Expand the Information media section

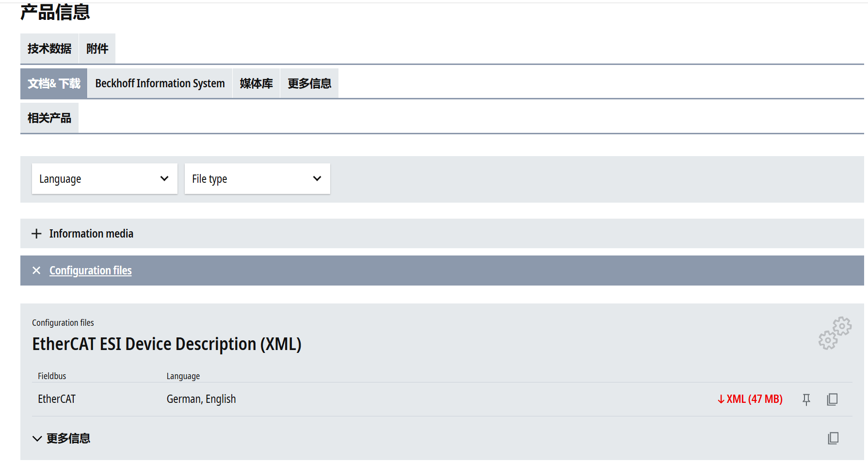pyautogui.click(x=91, y=234)
